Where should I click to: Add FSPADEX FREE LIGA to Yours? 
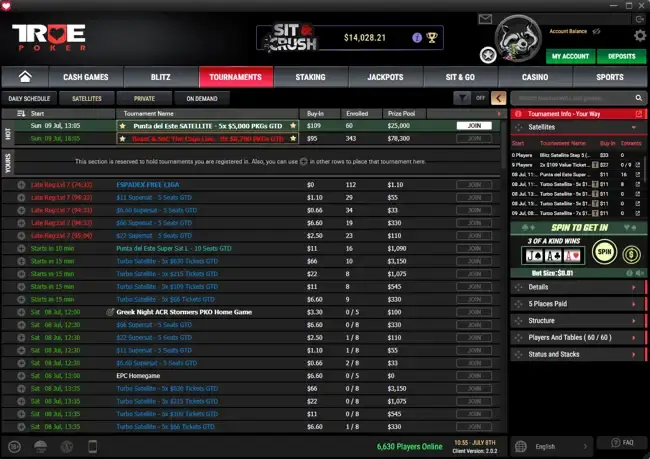[x=21, y=185]
